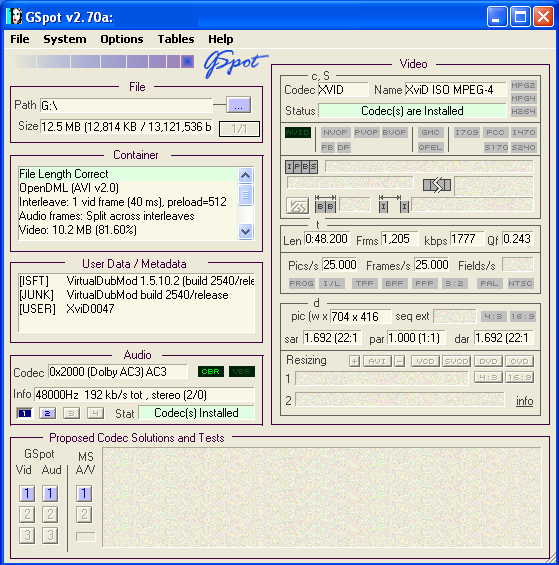Viewport: 559px width, 565px height.
Task: Click the 16:9 button under Resizing
Action: point(519,377)
